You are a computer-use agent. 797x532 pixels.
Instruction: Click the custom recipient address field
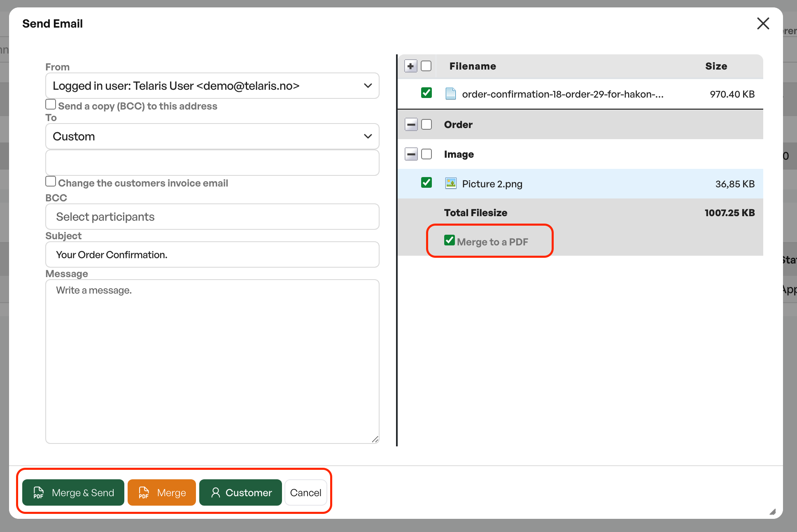(x=212, y=163)
